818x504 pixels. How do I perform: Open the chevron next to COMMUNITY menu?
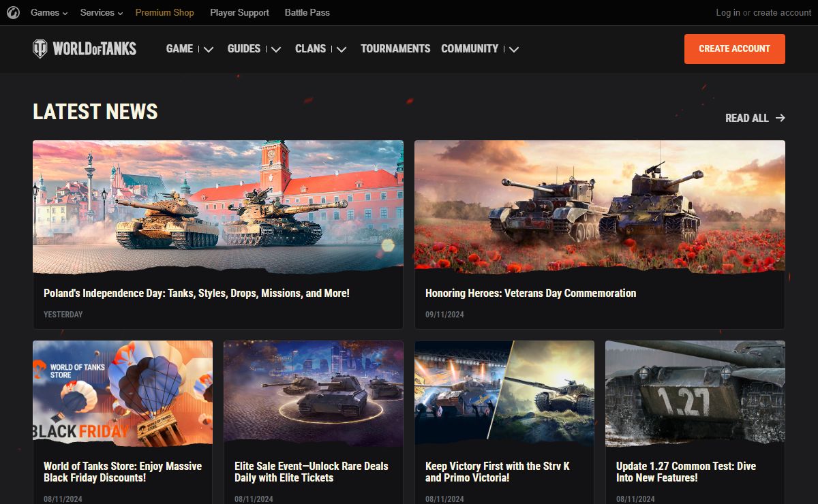tap(514, 49)
